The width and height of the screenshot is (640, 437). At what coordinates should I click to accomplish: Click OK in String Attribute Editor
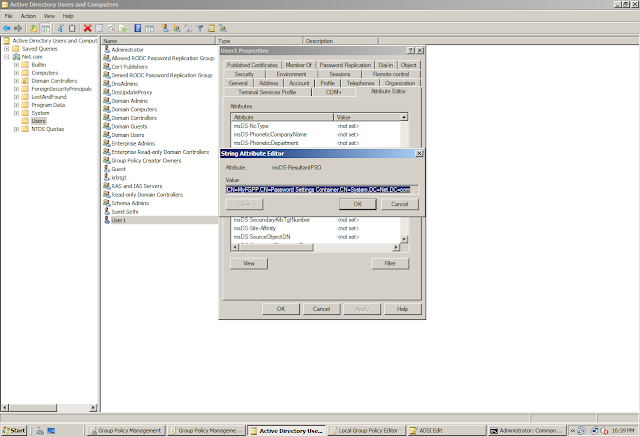point(358,204)
